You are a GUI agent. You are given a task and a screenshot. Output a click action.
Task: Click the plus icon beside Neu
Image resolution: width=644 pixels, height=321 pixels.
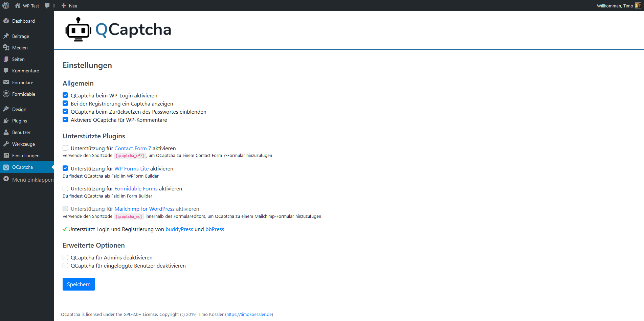tap(64, 5)
